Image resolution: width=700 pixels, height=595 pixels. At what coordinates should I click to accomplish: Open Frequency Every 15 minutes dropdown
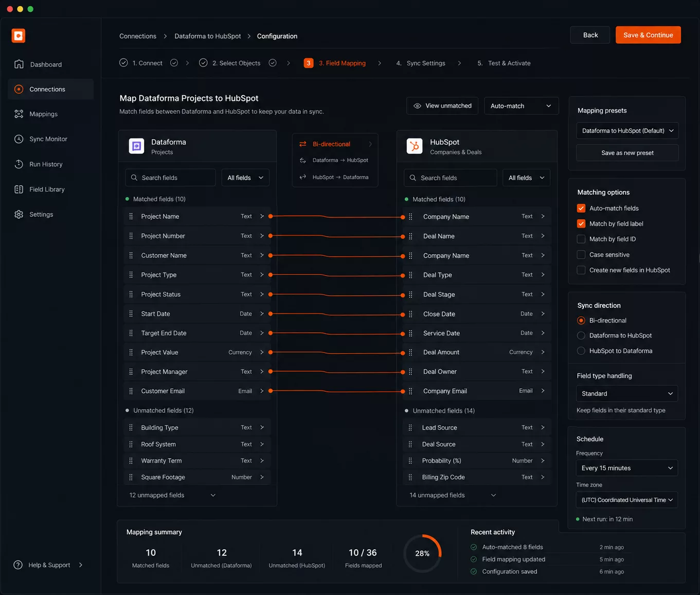coord(627,468)
